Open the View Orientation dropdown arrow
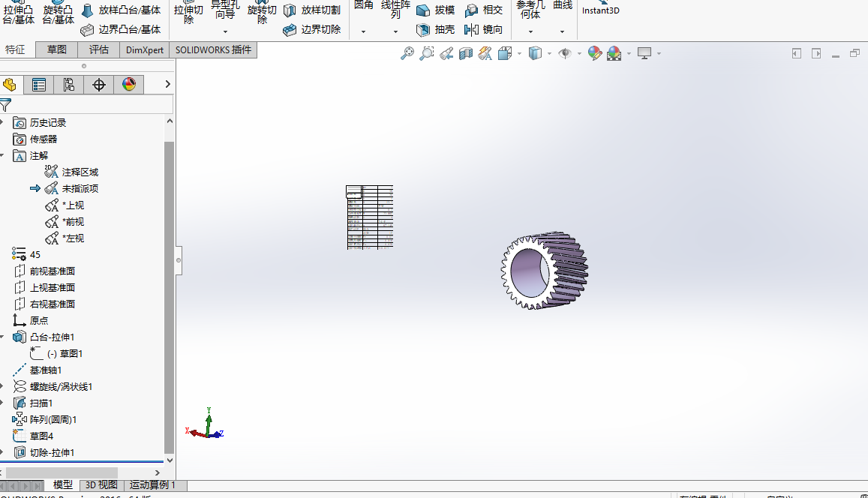 (x=519, y=54)
